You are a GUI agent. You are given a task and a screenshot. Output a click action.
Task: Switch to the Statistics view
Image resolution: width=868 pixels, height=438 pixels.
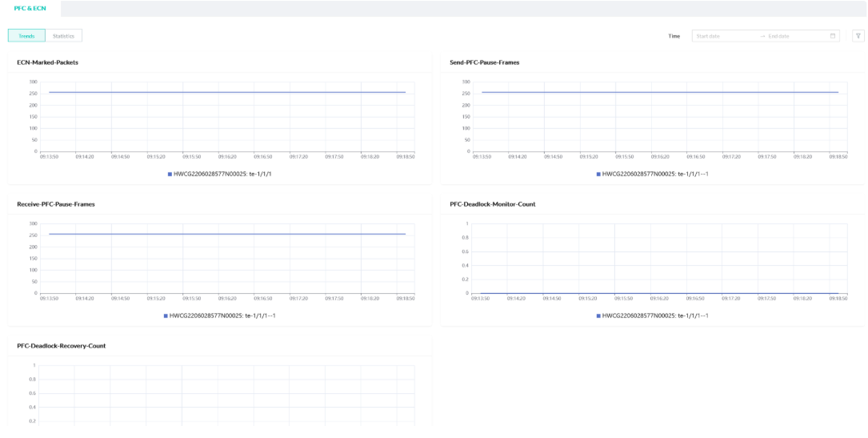coord(64,36)
